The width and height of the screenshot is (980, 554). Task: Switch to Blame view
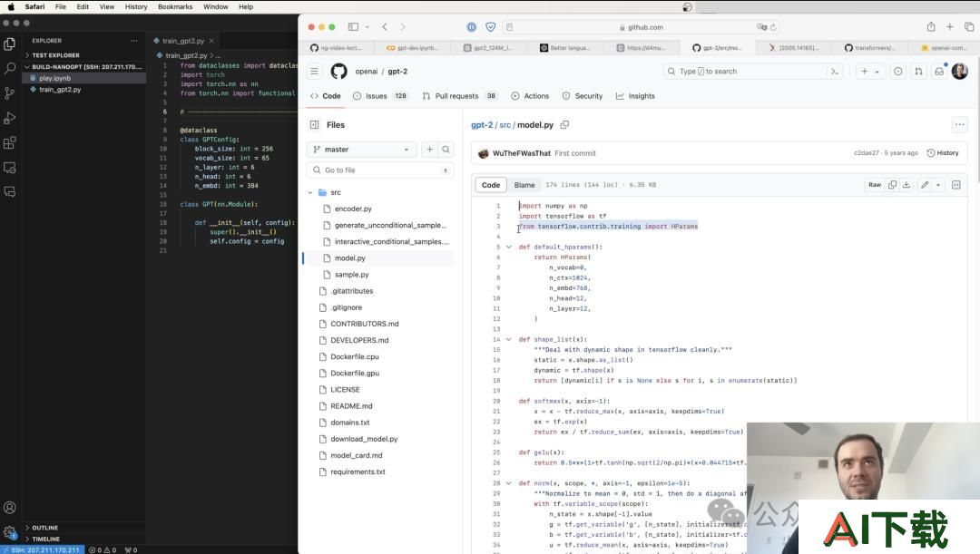pos(524,185)
